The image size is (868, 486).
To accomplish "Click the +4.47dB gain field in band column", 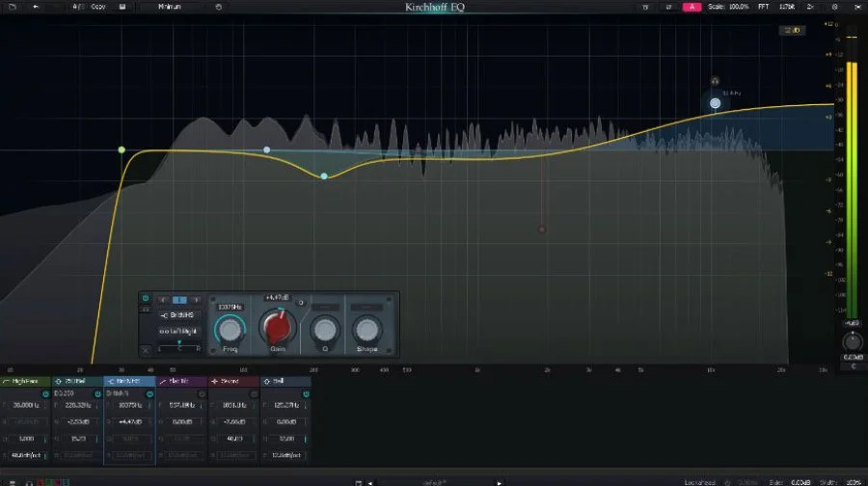I will (129, 421).
